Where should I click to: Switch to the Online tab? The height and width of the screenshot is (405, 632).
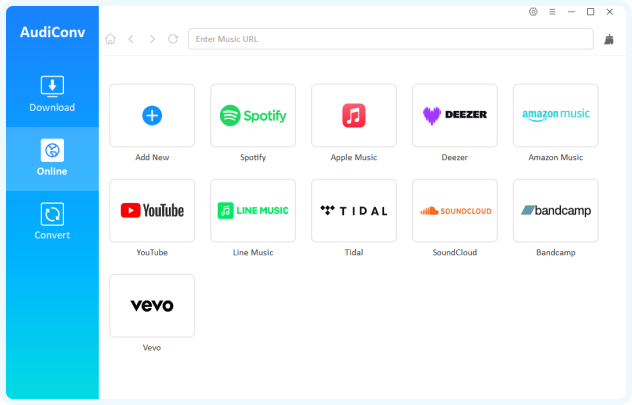click(52, 158)
